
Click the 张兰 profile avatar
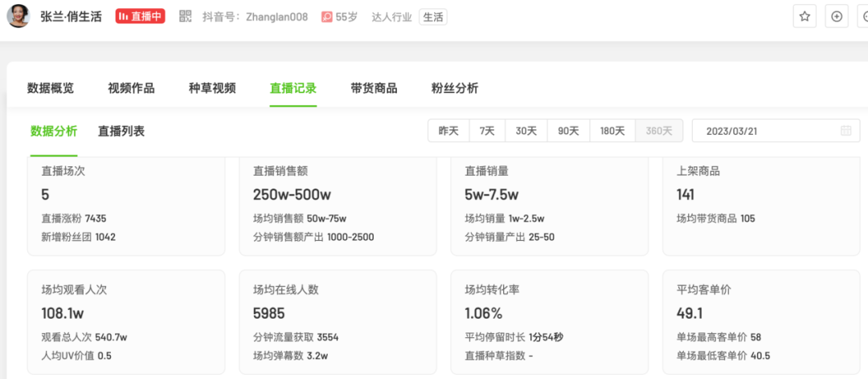tap(18, 16)
